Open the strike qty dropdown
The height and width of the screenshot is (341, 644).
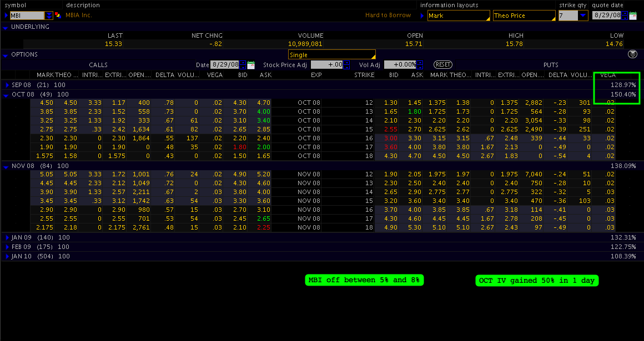[582, 16]
